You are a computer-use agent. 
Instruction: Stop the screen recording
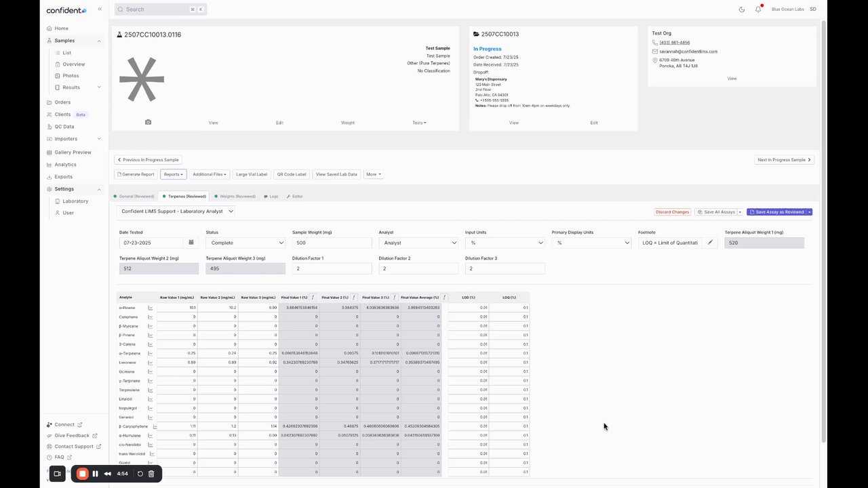pyautogui.click(x=82, y=474)
